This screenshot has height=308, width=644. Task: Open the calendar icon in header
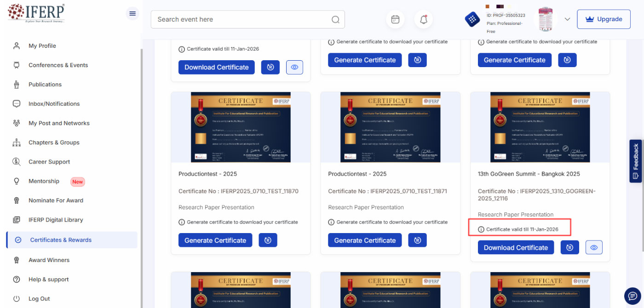[x=395, y=19]
